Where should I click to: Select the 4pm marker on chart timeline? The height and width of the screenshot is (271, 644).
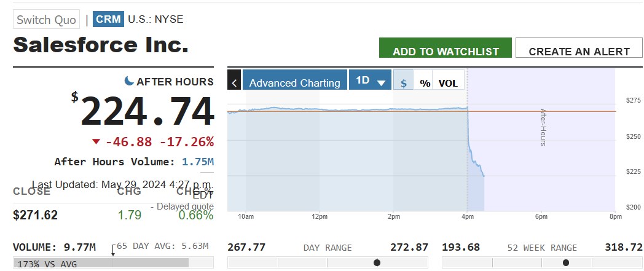pyautogui.click(x=468, y=216)
